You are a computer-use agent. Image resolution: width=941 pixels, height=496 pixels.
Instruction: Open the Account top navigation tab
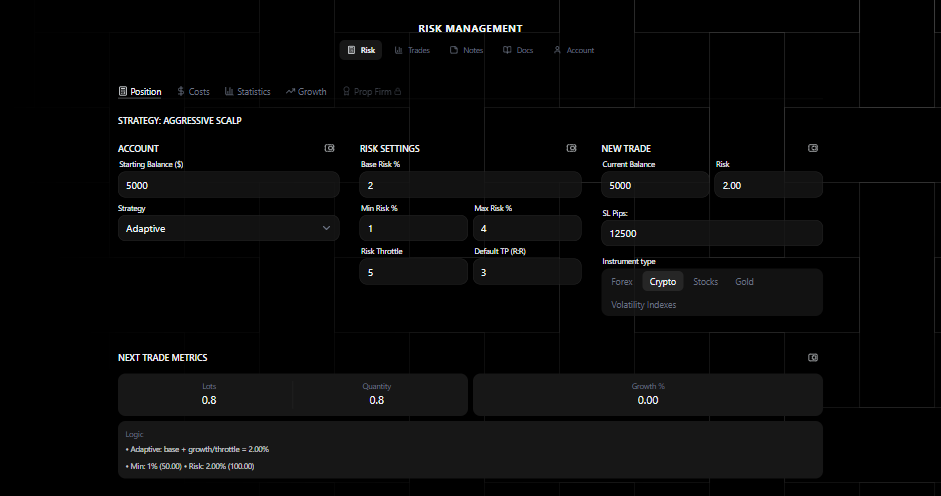coord(574,50)
